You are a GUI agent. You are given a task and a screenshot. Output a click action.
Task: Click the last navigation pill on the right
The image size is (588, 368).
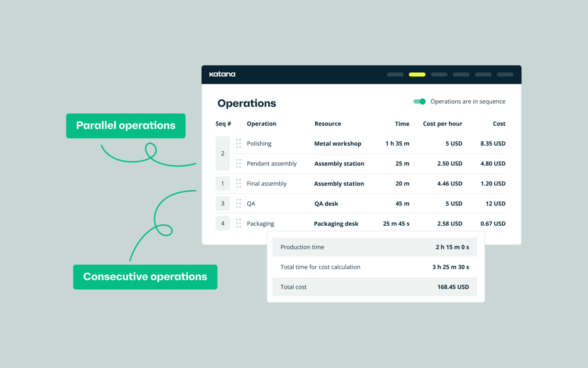point(505,74)
